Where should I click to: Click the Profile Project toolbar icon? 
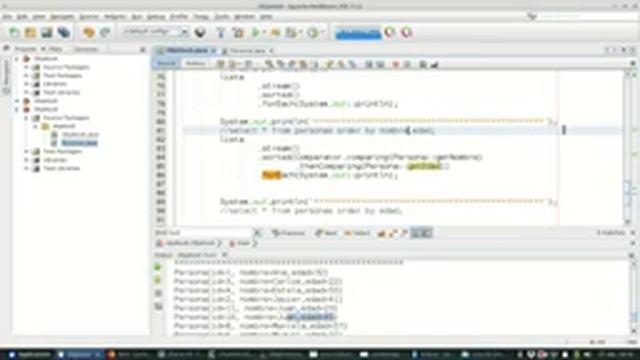coord(313,32)
